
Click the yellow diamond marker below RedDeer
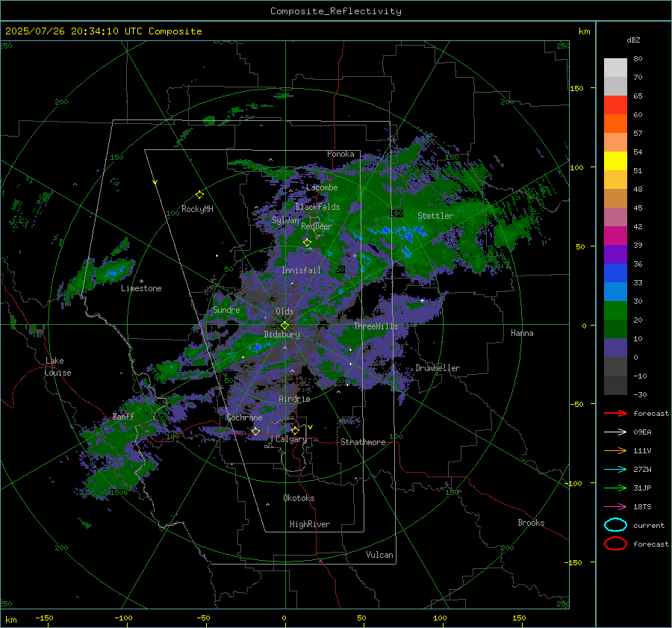tap(307, 242)
